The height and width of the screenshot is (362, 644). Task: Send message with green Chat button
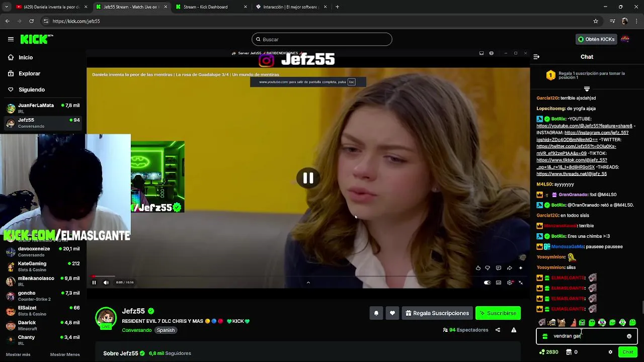click(627, 352)
